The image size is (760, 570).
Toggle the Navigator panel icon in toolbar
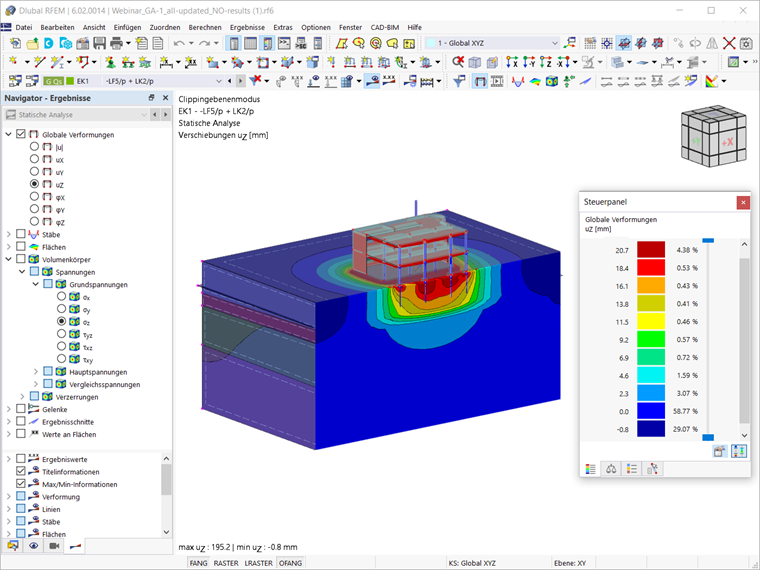234,43
